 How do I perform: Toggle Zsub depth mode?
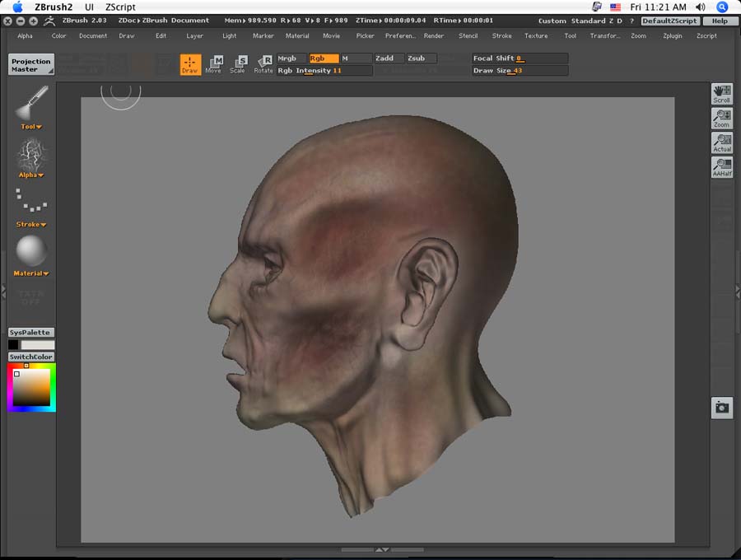[x=421, y=58]
